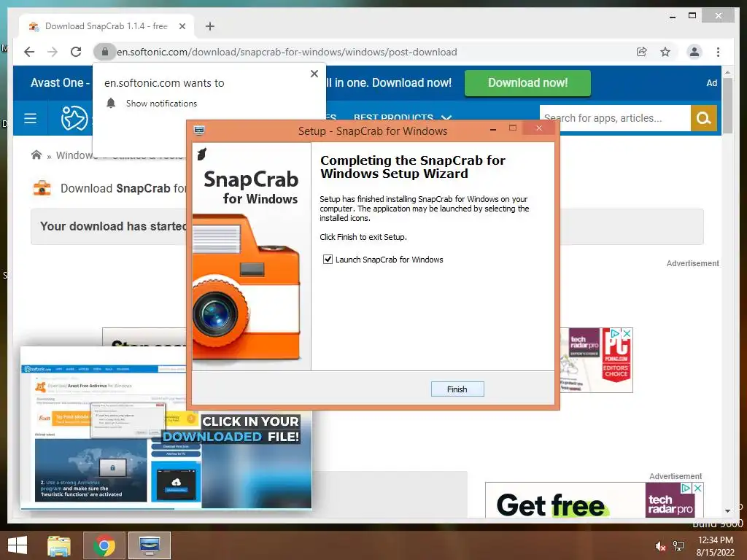Reload the Softonic page
This screenshot has height=560, width=747.
tap(76, 52)
